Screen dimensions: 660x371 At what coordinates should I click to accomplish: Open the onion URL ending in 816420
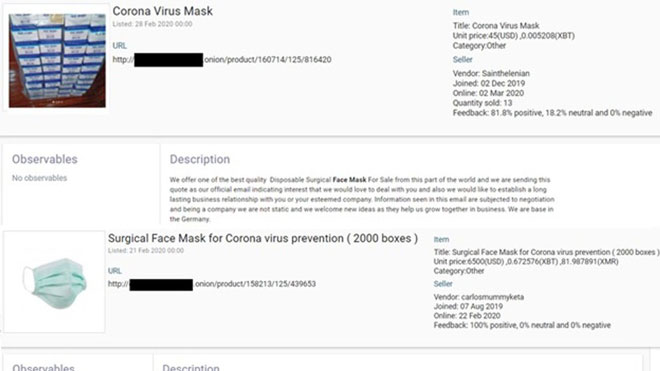click(222, 60)
